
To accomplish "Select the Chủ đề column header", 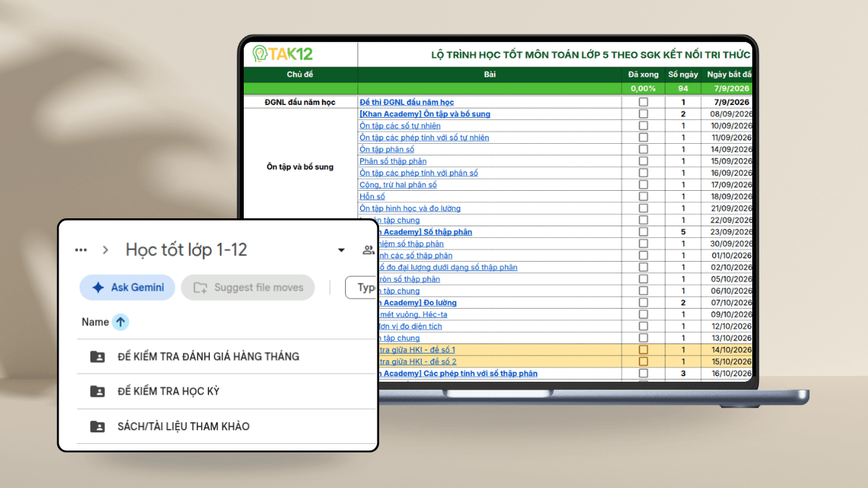I will (300, 74).
